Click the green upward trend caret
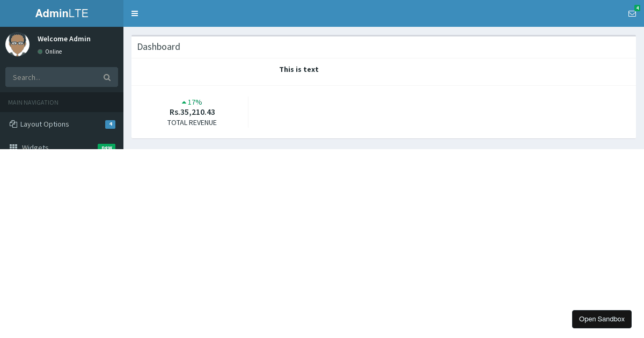This screenshot has width=644, height=338. tap(184, 102)
